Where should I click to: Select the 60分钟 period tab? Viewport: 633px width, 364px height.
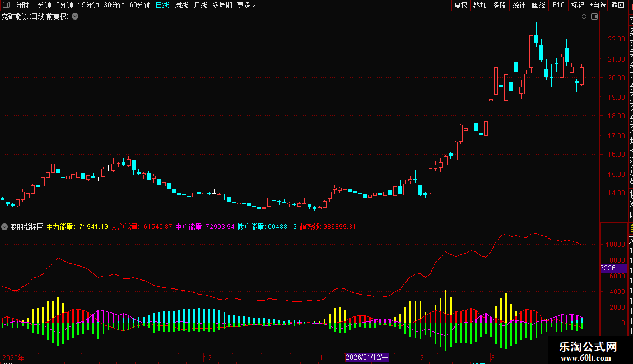[140, 5]
